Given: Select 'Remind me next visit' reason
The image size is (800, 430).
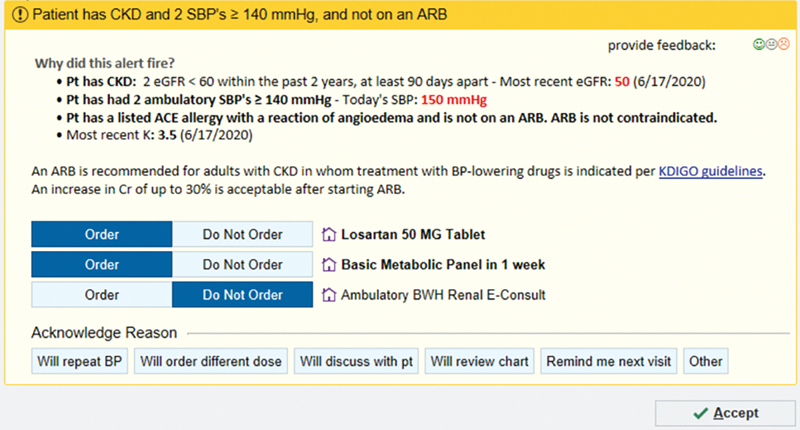Looking at the screenshot, I should click(608, 361).
